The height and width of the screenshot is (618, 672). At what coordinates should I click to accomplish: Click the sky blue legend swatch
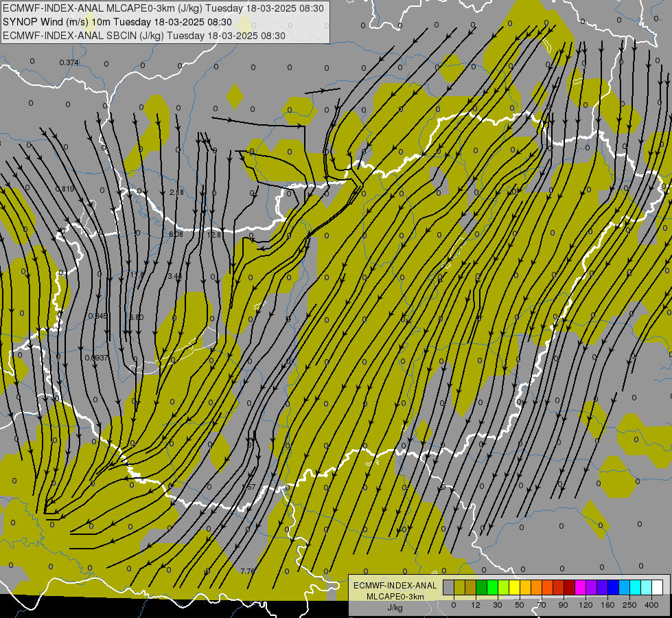625,587
